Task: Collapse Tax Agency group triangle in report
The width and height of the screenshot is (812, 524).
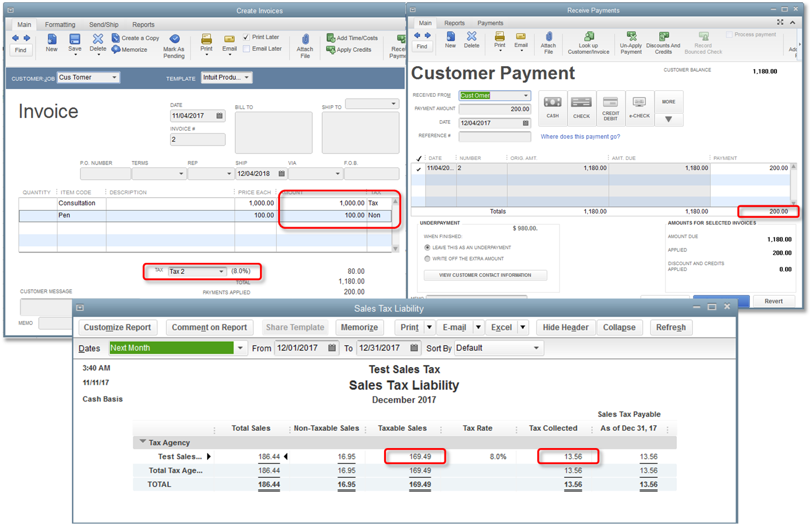Action: pyautogui.click(x=143, y=442)
